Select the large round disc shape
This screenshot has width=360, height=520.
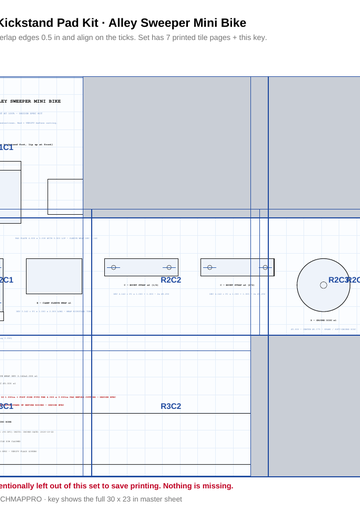click(x=323, y=285)
